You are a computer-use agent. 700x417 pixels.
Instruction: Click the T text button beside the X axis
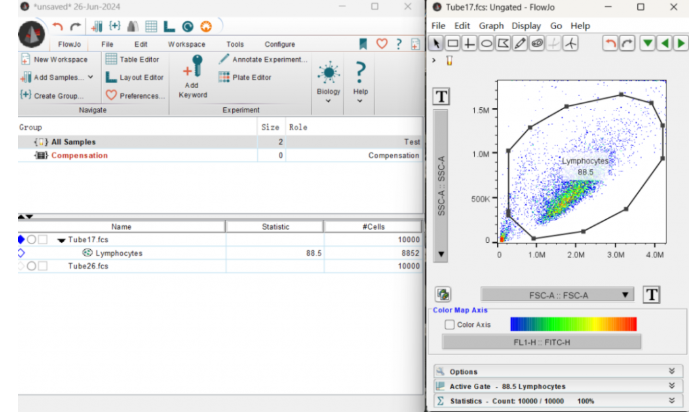pyautogui.click(x=651, y=295)
